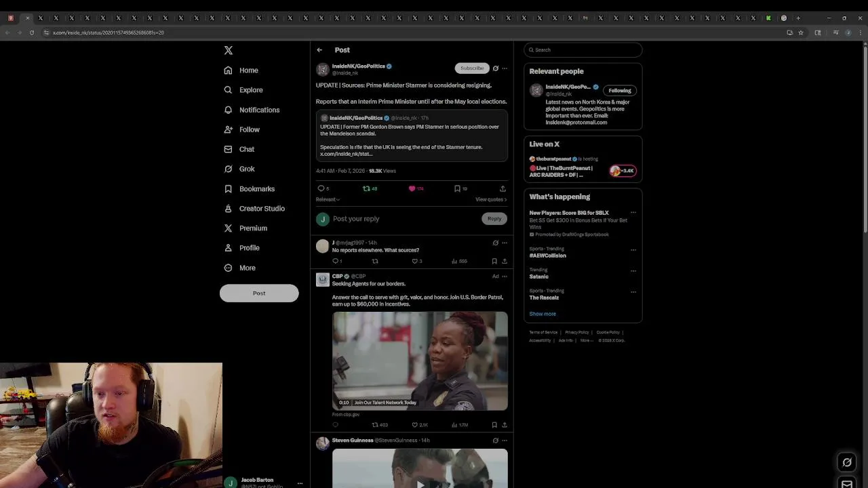Screen dimensions: 868x488
Task: Click the Reply button beside reply box
Action: (x=494, y=218)
